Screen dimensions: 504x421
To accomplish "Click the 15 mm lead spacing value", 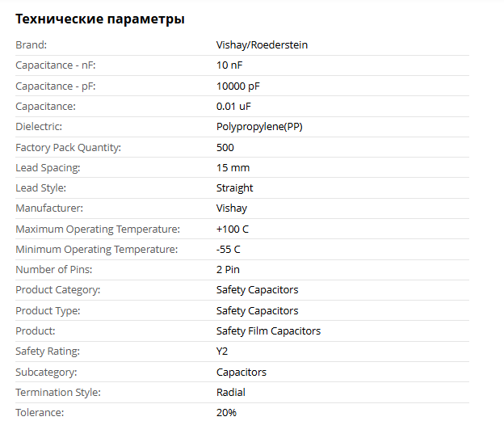I will 233,167.
